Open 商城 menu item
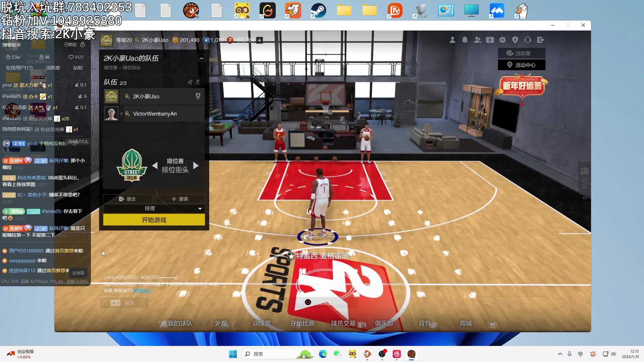644x362 pixels. click(466, 323)
